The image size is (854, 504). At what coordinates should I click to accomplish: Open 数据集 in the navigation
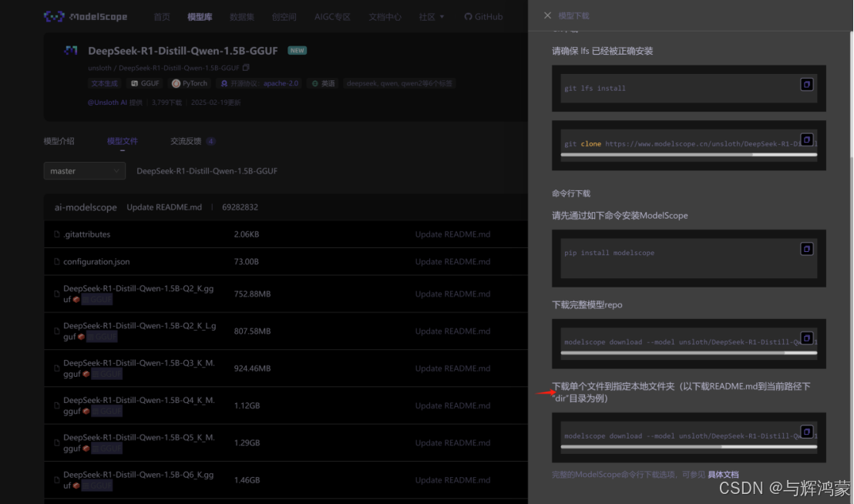pyautogui.click(x=242, y=17)
